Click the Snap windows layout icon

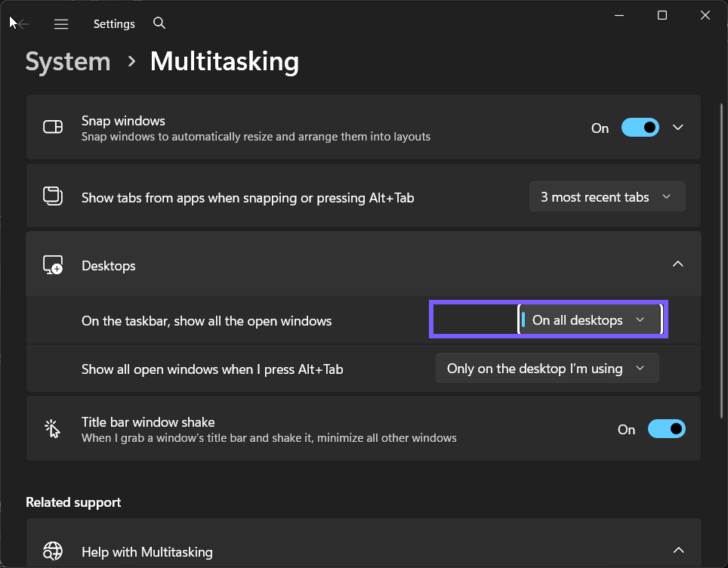(x=53, y=127)
